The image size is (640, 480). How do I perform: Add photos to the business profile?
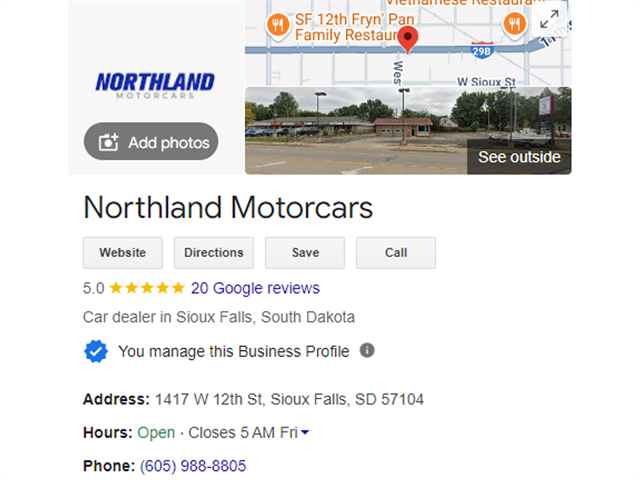151,142
